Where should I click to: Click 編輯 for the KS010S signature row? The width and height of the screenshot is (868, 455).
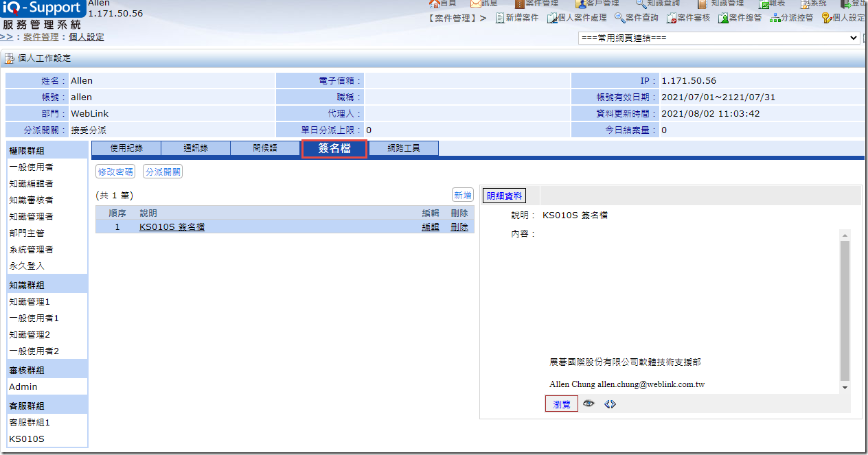431,227
